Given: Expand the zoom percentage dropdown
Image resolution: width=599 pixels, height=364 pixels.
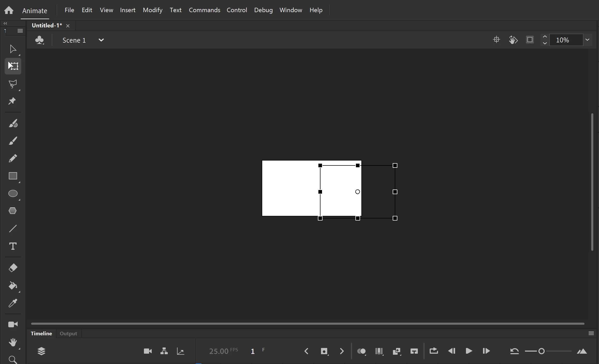Looking at the screenshot, I should pos(587,40).
